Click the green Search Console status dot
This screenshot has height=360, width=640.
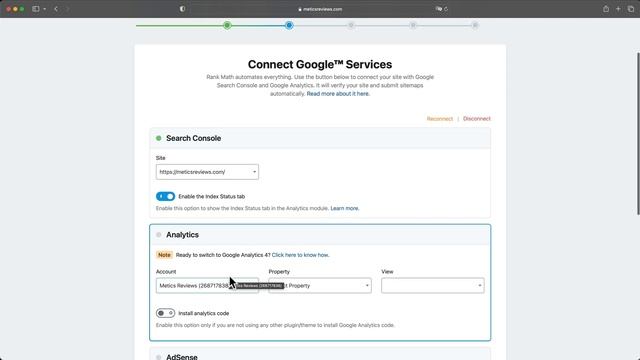pos(159,138)
